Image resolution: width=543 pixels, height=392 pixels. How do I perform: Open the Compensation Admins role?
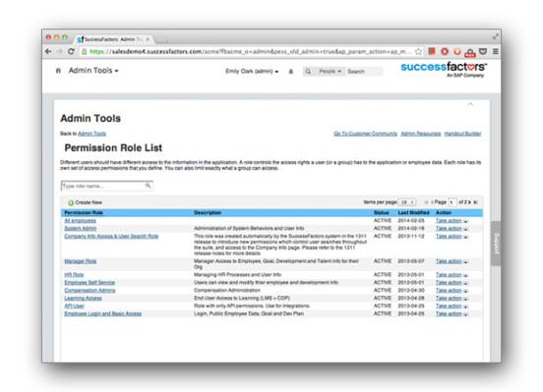click(x=90, y=290)
